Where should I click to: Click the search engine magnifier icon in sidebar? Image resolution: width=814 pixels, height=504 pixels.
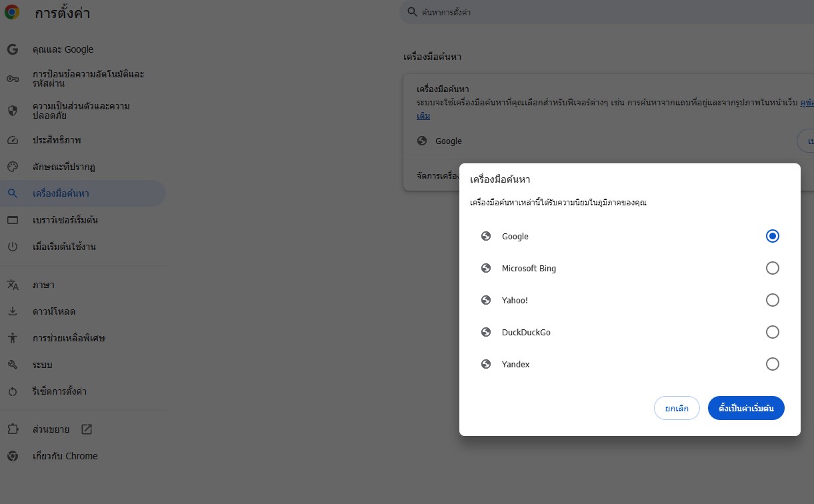12,193
